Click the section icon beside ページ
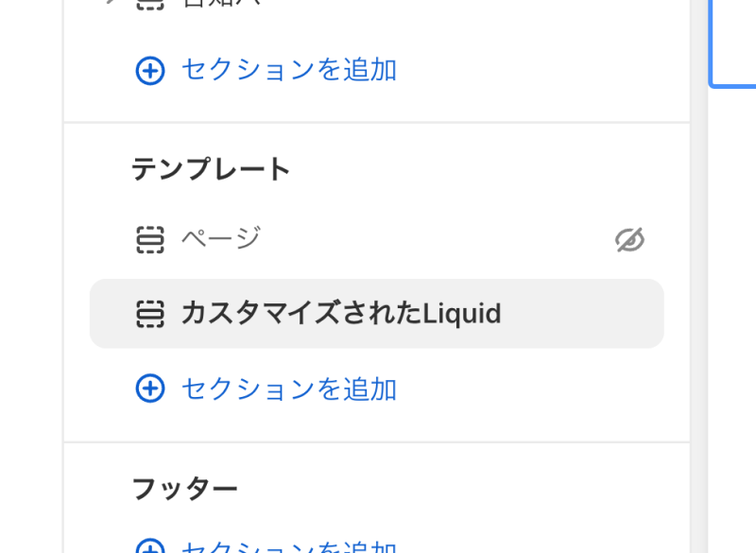This screenshot has height=553, width=756. [150, 239]
